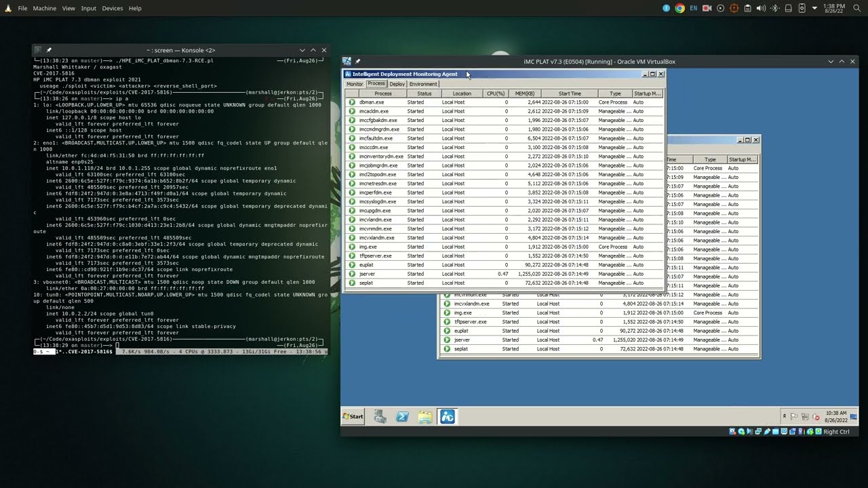The height and width of the screenshot is (488, 868).
Task: Click the search magnifier in top panel
Action: coord(856,8)
